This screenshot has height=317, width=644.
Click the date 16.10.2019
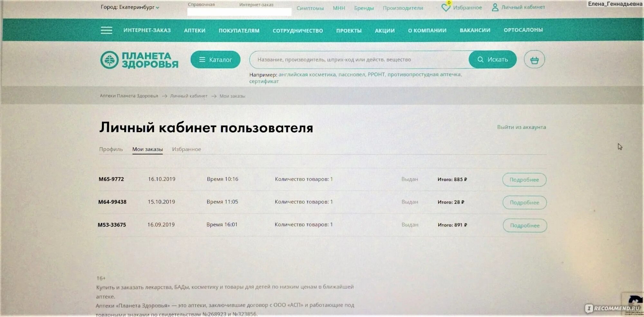click(x=162, y=179)
